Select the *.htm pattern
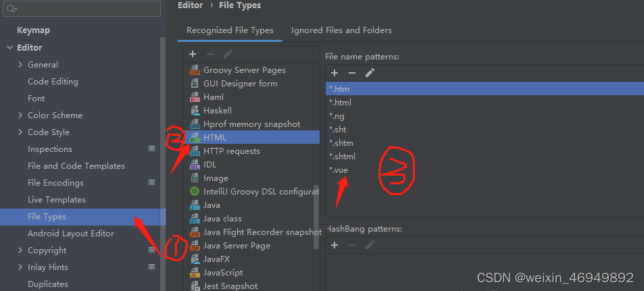644x291 pixels. [485, 88]
